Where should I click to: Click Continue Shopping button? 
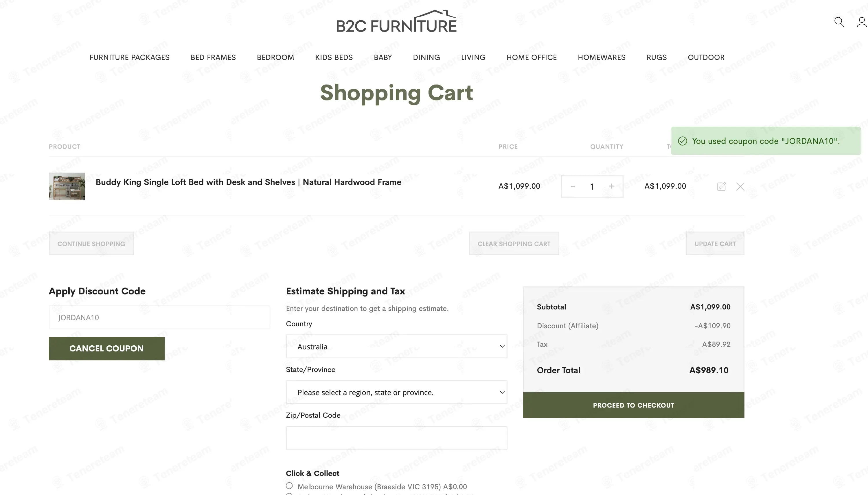point(91,243)
